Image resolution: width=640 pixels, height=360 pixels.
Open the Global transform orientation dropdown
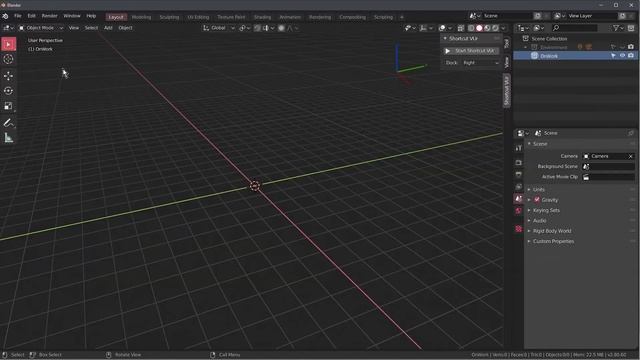pyautogui.click(x=219, y=28)
